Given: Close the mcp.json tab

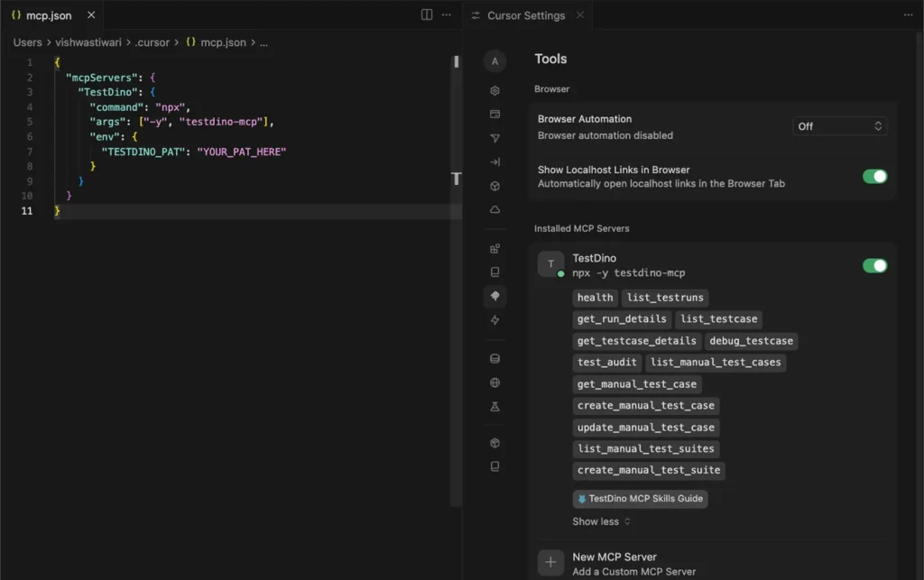Looking at the screenshot, I should tap(91, 14).
